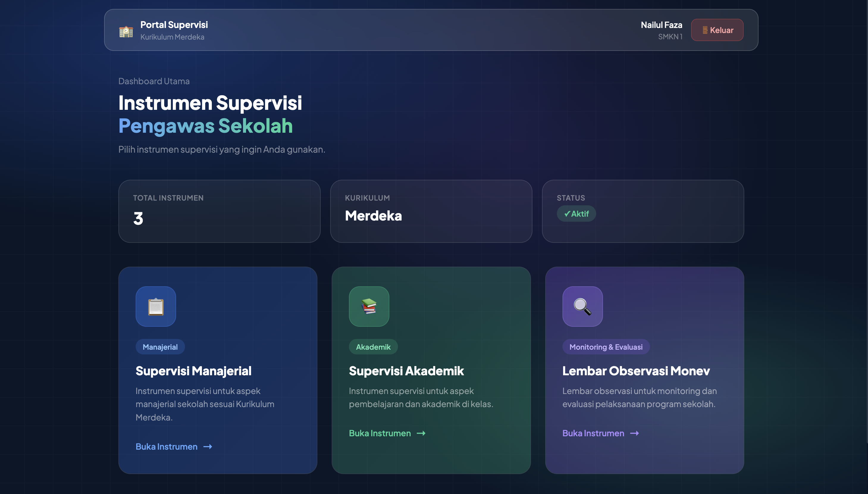Viewport: 868px width, 494px height.
Task: Click the Nailul Faza user name
Action: pos(662,25)
